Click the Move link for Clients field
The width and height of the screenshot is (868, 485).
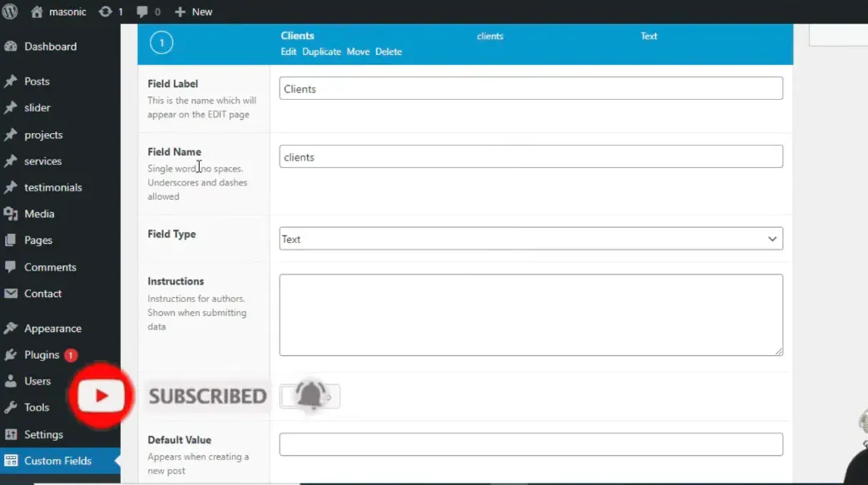(358, 52)
